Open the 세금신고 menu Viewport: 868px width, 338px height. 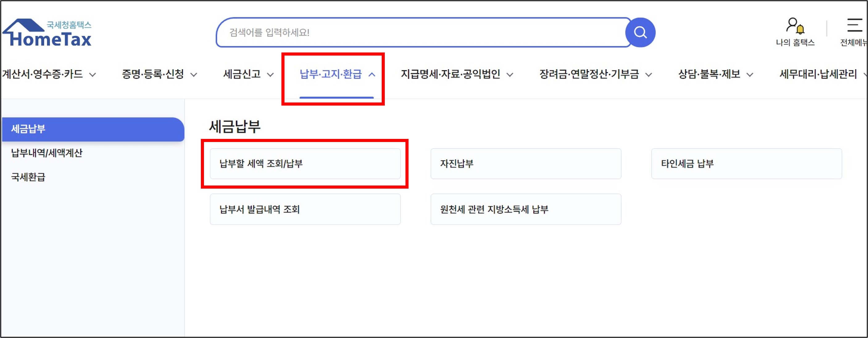(x=242, y=74)
